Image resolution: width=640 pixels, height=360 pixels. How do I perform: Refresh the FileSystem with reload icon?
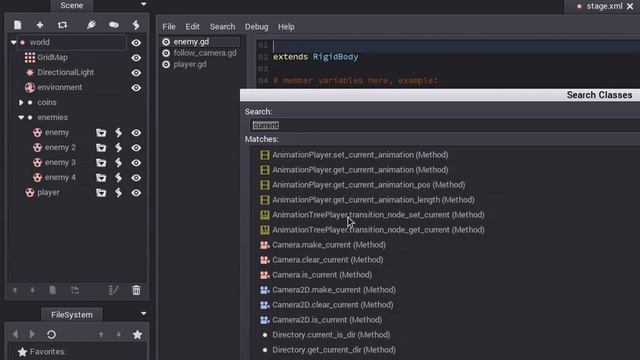tap(51, 335)
